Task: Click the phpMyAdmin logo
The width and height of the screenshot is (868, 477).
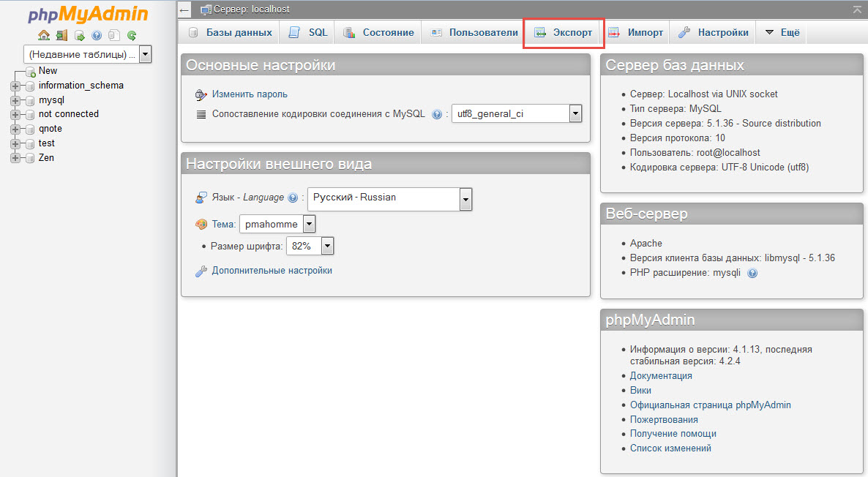Action: pyautogui.click(x=88, y=14)
